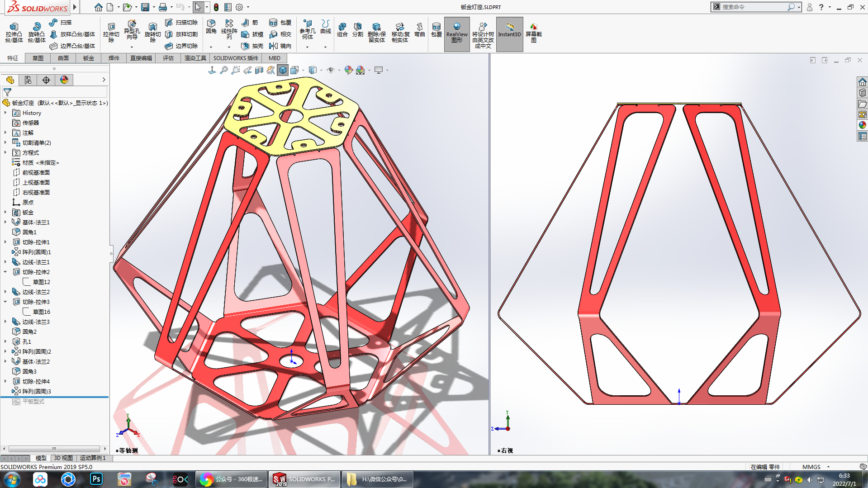868x488 pixels.
Task: Open the 运动算例 1 bottom tab
Action: pos(93,458)
